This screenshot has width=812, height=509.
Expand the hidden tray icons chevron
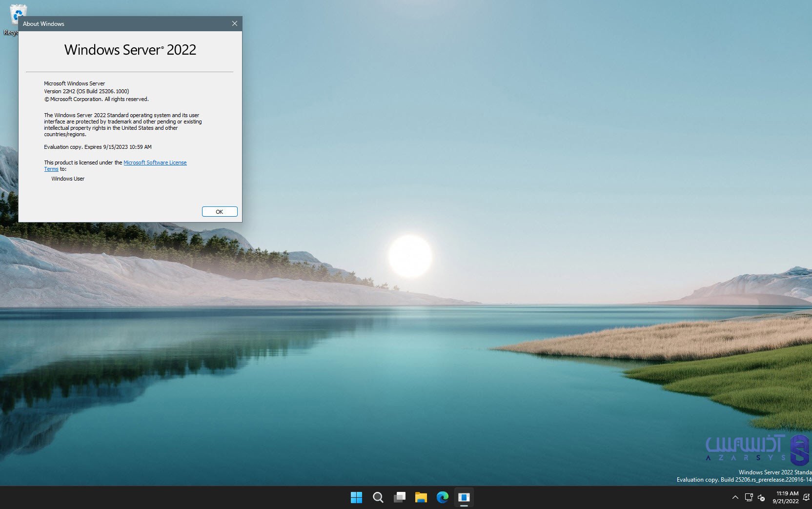pyautogui.click(x=735, y=497)
